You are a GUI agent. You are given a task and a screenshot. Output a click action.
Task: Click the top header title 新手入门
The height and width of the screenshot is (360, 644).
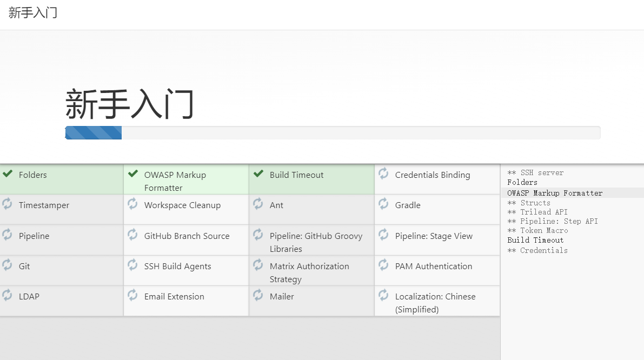point(33,14)
